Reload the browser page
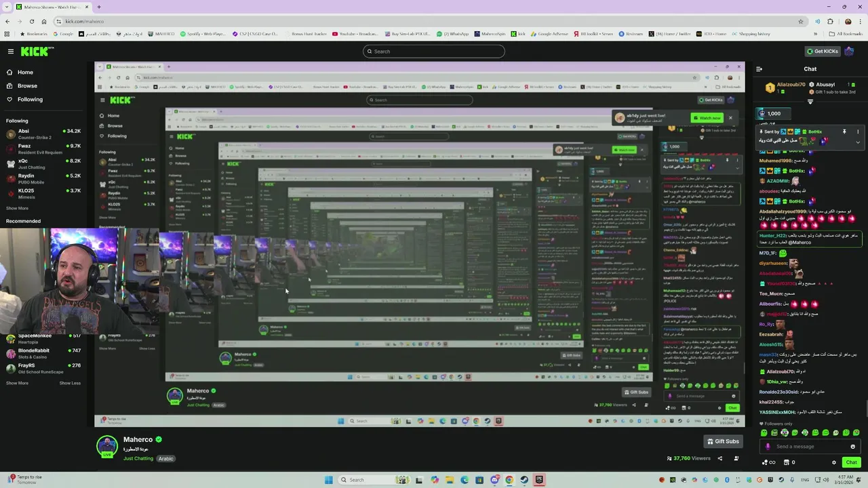Image resolution: width=868 pixels, height=488 pixels. (31, 22)
